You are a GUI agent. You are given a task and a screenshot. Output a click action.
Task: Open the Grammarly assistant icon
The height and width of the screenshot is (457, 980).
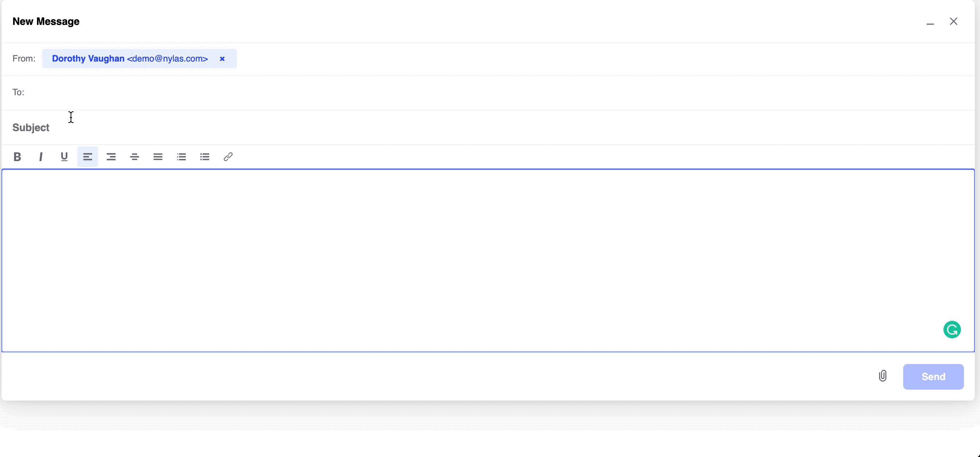(952, 330)
